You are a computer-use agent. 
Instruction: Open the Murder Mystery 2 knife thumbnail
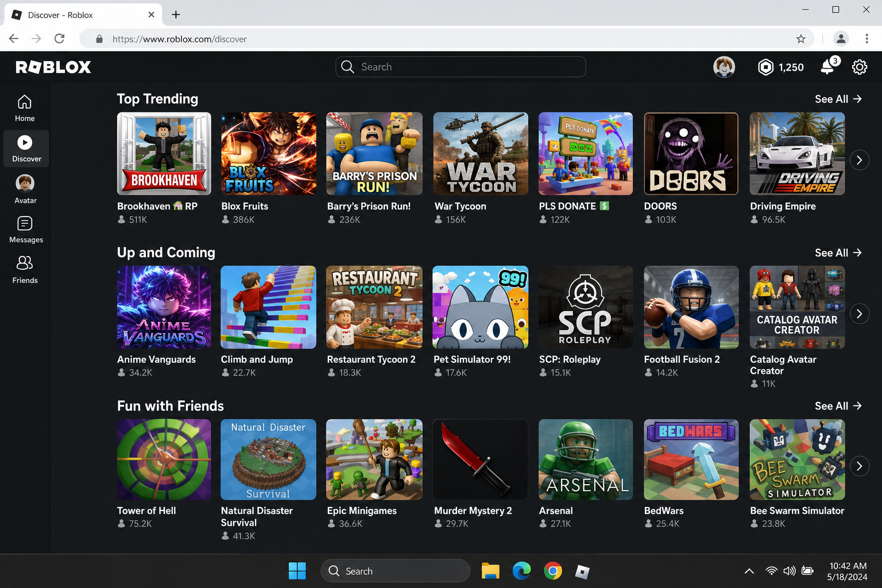point(481,459)
